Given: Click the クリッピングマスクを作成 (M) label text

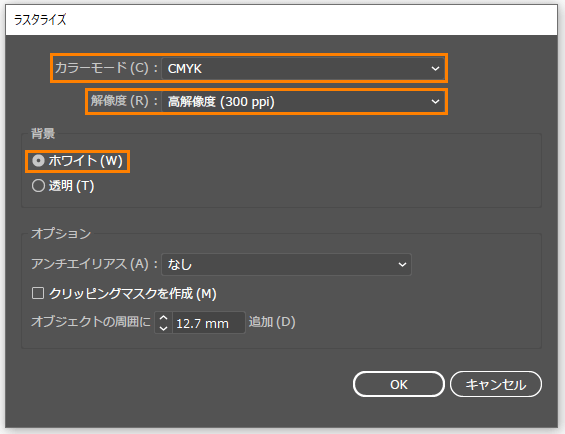Looking at the screenshot, I should pyautogui.click(x=133, y=294).
